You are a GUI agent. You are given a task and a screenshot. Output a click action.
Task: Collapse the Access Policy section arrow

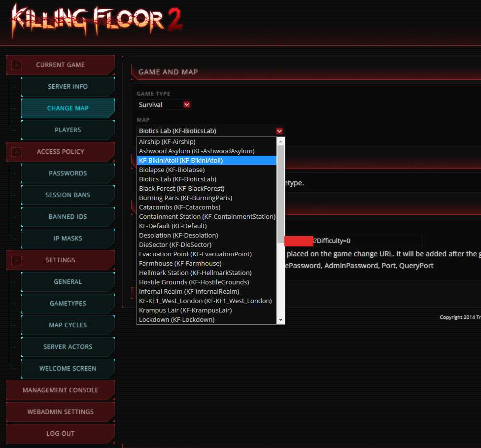(17, 152)
